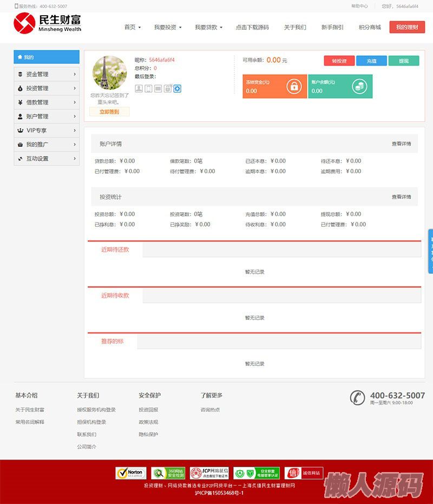
Task: Open the 咨询热点 footer link
Action: pos(210,410)
